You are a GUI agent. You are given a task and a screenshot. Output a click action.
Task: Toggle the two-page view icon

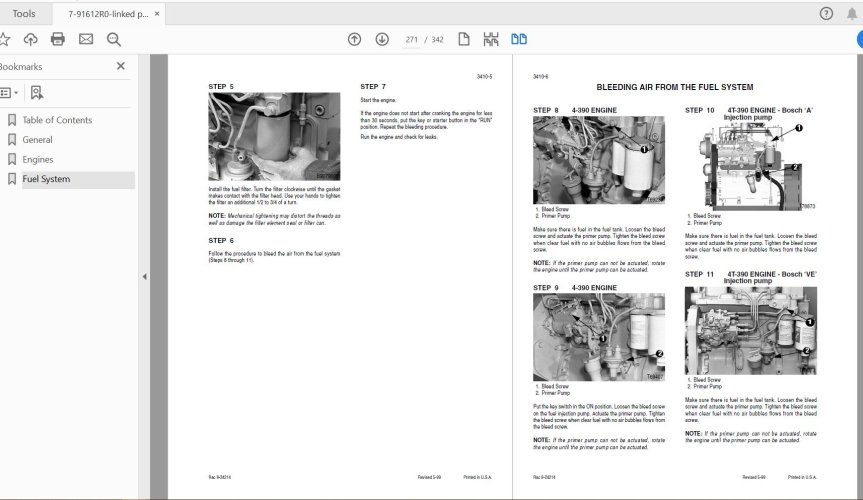pos(519,39)
